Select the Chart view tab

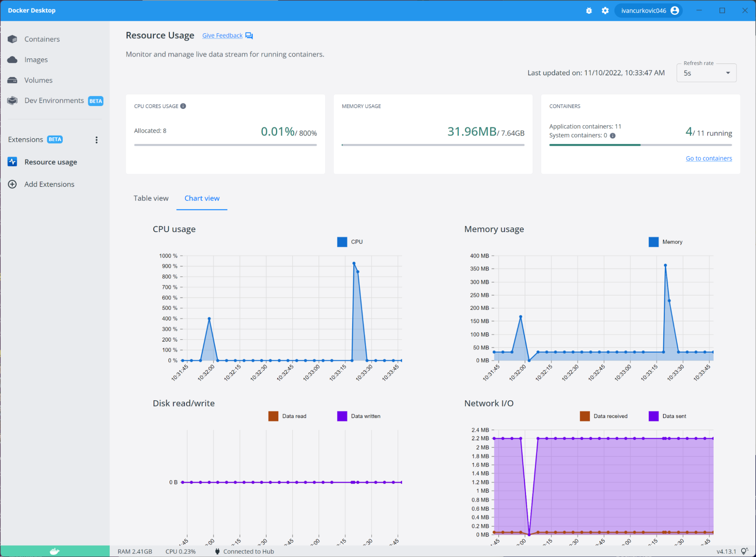202,198
